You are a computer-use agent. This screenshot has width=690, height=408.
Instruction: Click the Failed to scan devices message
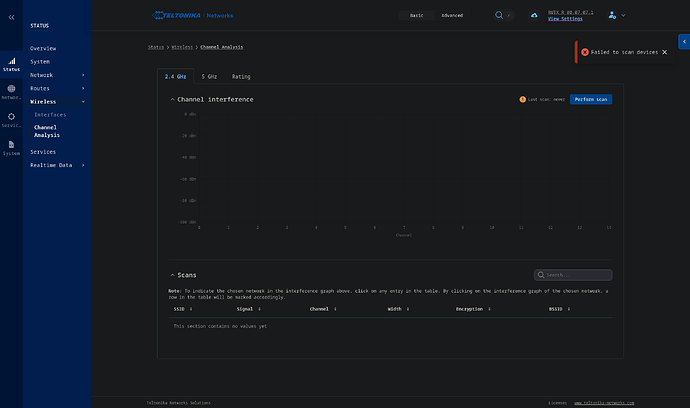click(624, 52)
